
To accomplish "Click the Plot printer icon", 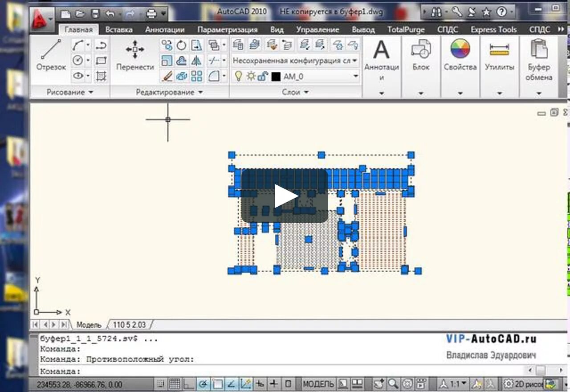I will [151, 14].
